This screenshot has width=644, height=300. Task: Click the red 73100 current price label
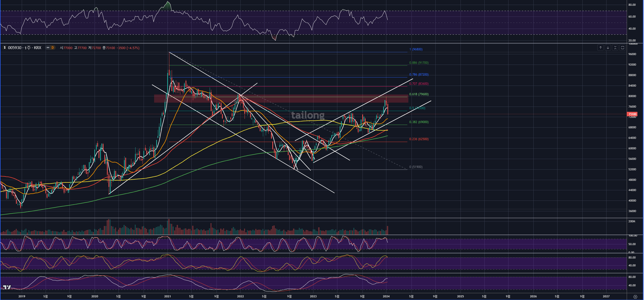point(632,114)
